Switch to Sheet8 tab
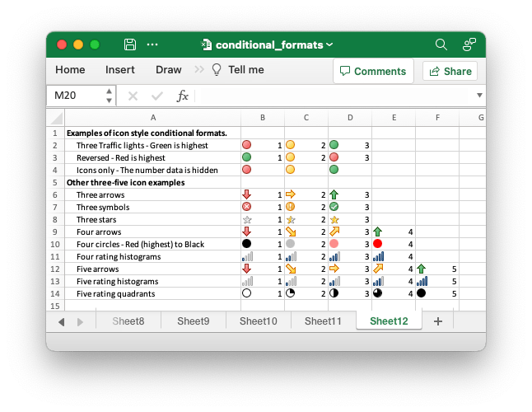Screen dimensions: 532x412 128,321
